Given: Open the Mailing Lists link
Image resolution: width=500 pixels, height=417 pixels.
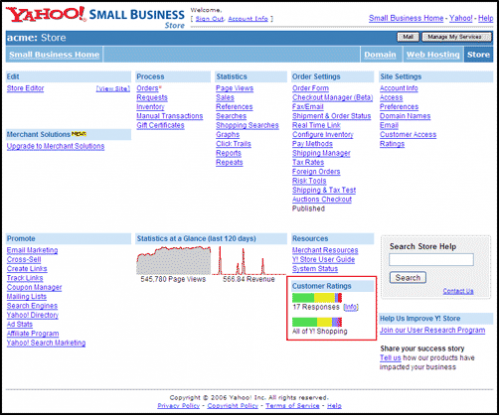Looking at the screenshot, I should click(27, 297).
